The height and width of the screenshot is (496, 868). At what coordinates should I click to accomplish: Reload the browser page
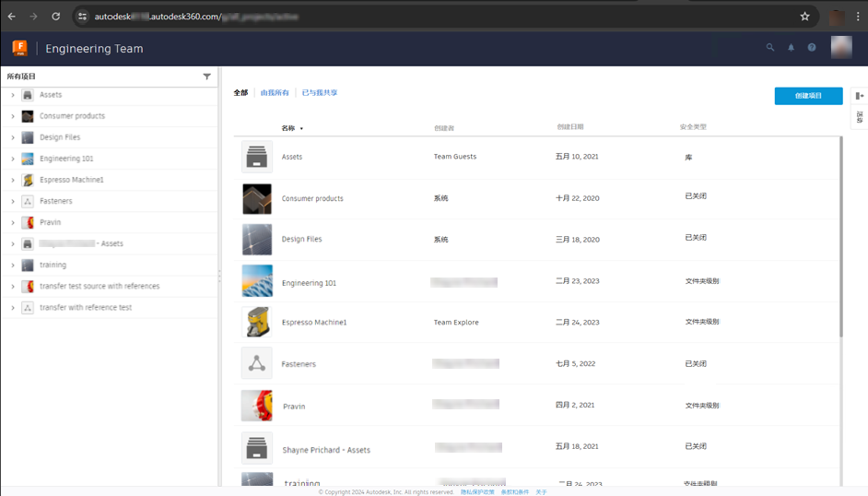56,17
